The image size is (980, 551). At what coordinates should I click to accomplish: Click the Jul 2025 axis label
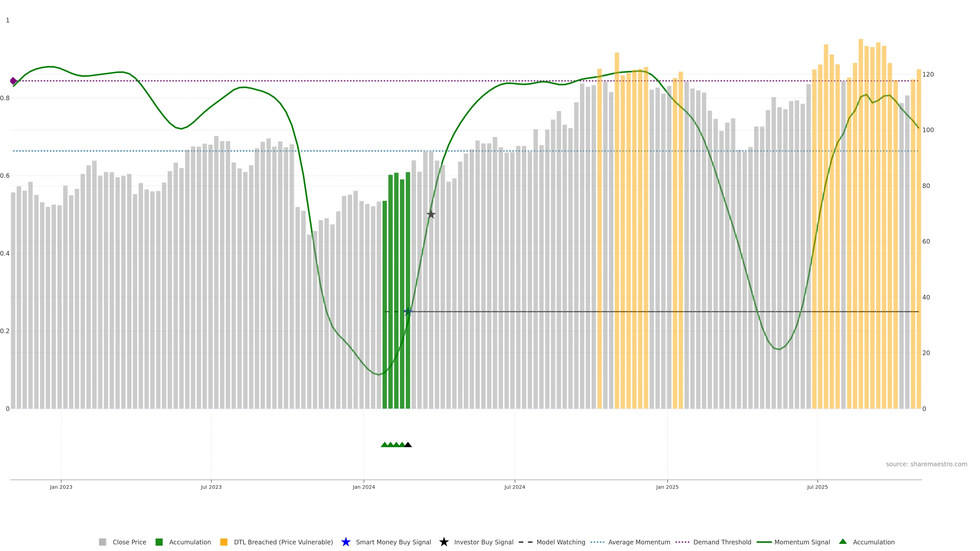pos(817,487)
